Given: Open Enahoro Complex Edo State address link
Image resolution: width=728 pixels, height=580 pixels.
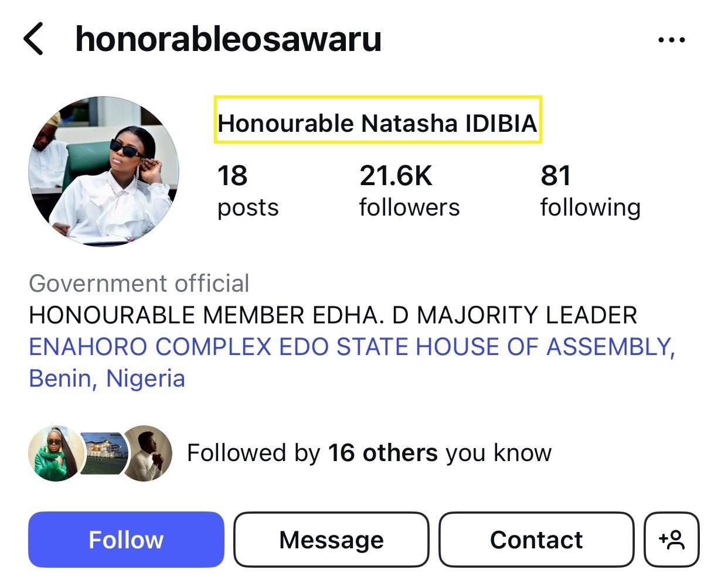Looking at the screenshot, I should [352, 347].
